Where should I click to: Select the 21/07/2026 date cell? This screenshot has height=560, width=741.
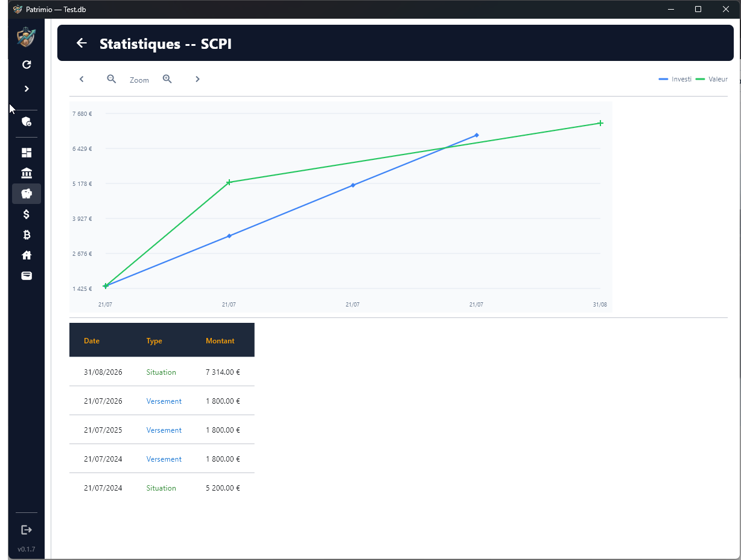tap(103, 401)
